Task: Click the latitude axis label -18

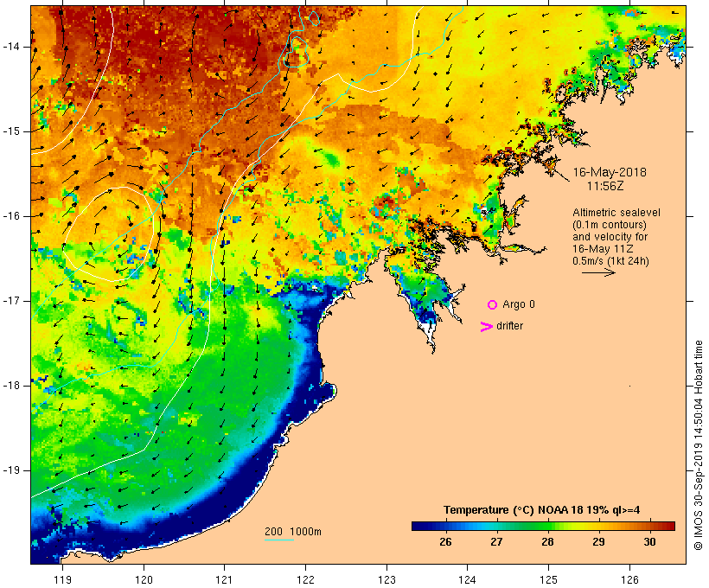Action: 11,386
